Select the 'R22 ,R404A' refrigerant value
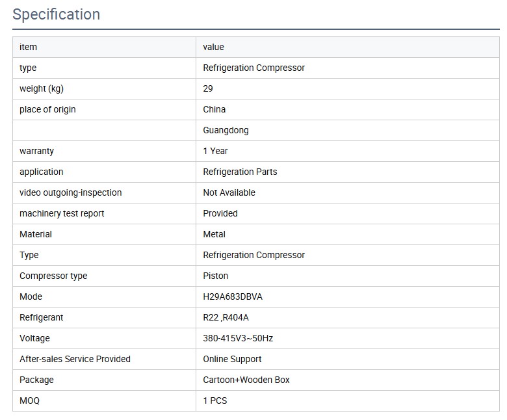This screenshot has width=507, height=420. tap(226, 317)
